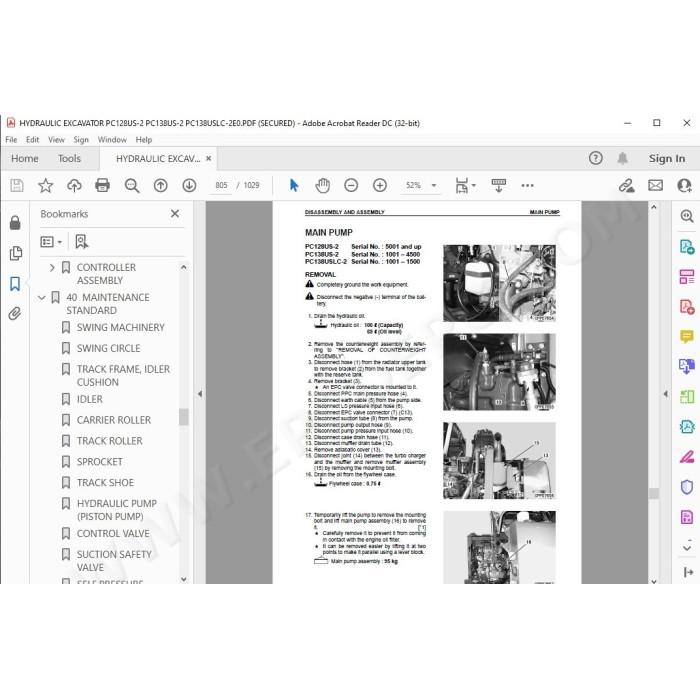Open TRACK ROLLER bookmark
Viewport: 700px width, 700px height.
click(109, 441)
